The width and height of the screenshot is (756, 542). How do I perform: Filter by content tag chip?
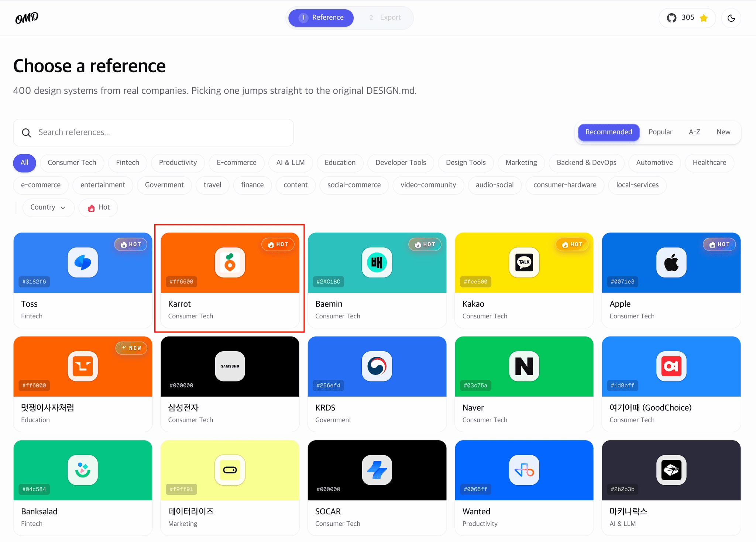pyautogui.click(x=296, y=185)
